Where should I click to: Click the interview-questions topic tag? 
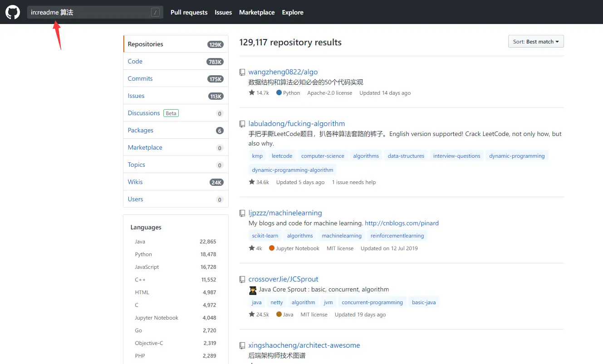point(456,156)
